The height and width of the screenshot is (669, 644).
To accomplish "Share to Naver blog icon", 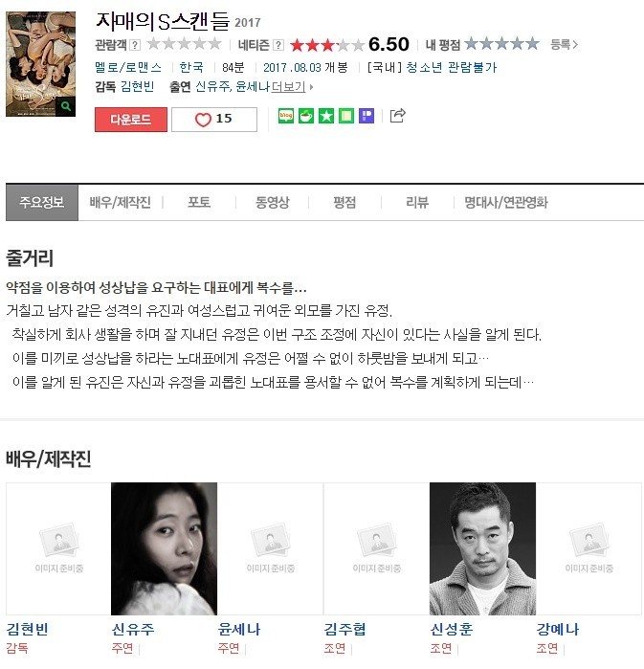I will (x=286, y=116).
